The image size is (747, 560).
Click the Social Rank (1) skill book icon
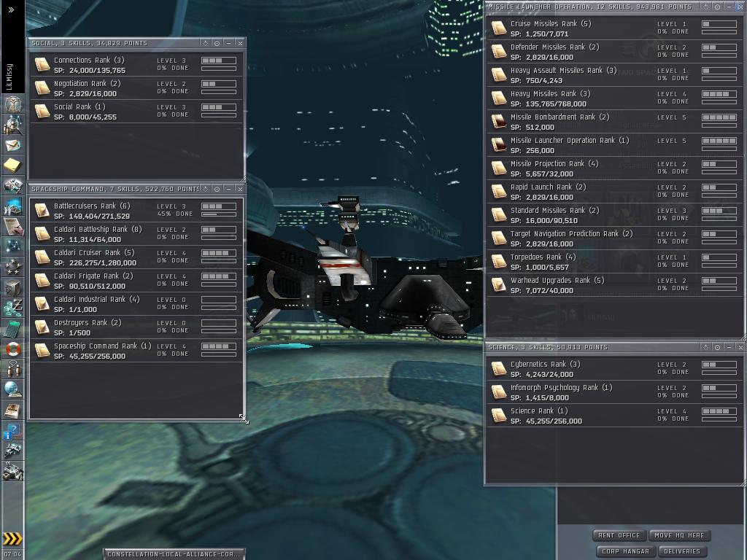(x=42, y=112)
